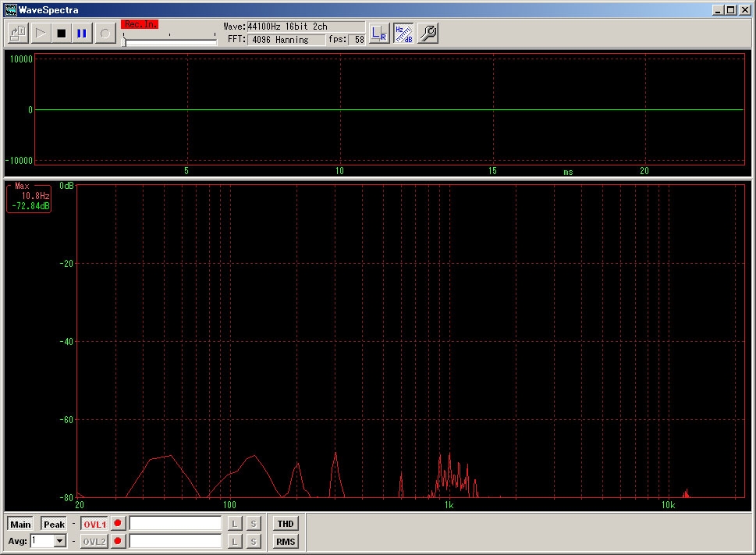The width and height of the screenshot is (756, 555).
Task: Pause the running analysis
Action: pos(82,34)
